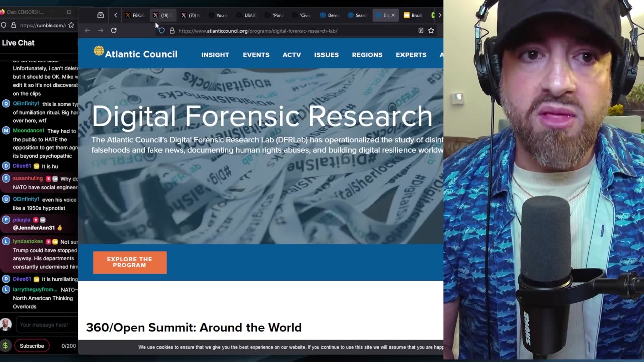Switch to the USAID tab

click(247, 15)
